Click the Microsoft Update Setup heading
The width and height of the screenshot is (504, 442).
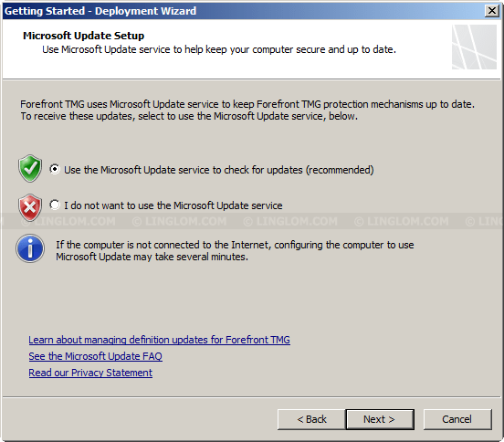pos(84,36)
